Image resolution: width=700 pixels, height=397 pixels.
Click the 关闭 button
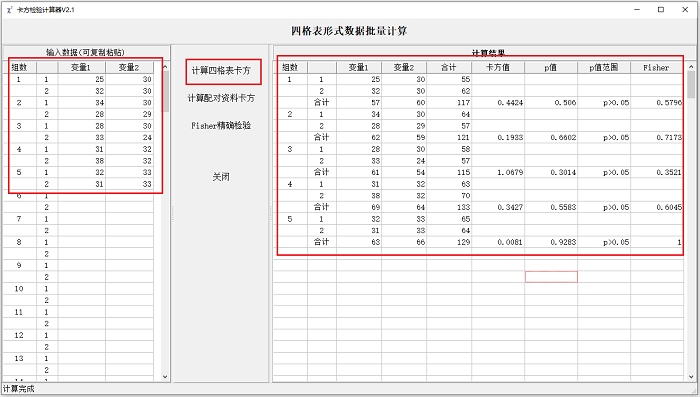pyautogui.click(x=221, y=177)
